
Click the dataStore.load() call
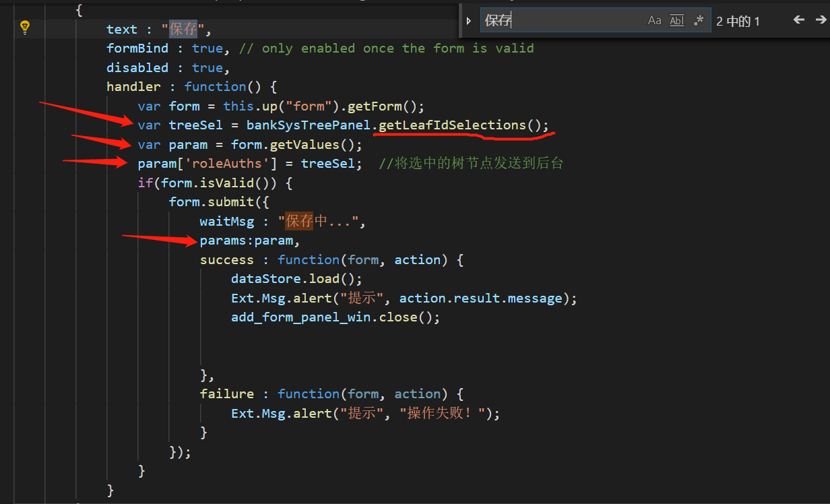click(x=296, y=278)
